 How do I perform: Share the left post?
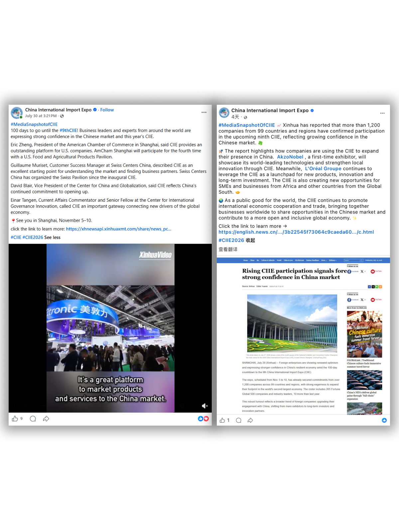pos(46,419)
